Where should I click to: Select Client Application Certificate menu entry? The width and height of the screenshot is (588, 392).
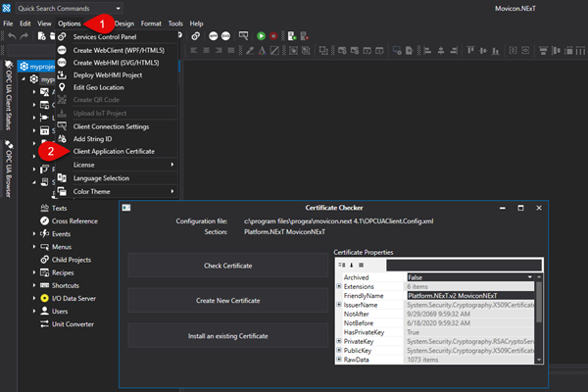click(114, 152)
